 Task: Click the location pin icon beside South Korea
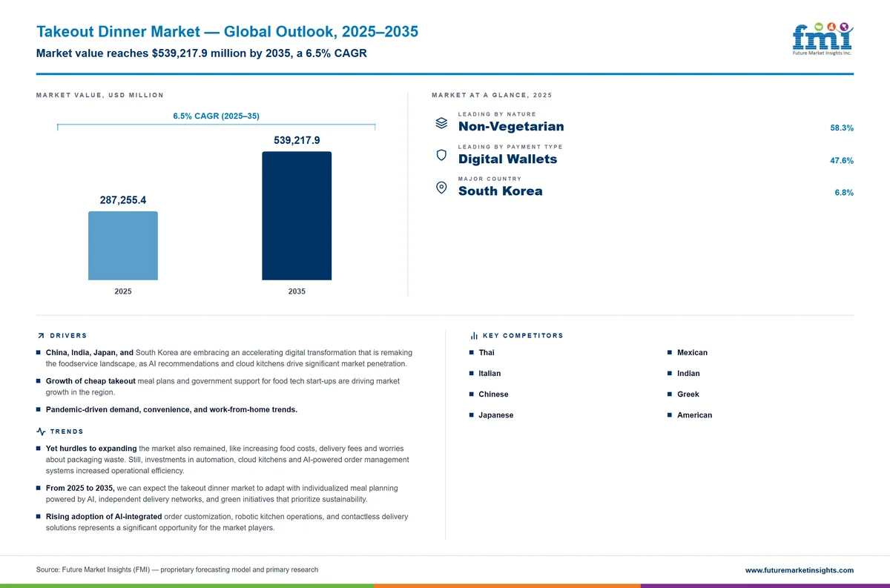[441, 188]
